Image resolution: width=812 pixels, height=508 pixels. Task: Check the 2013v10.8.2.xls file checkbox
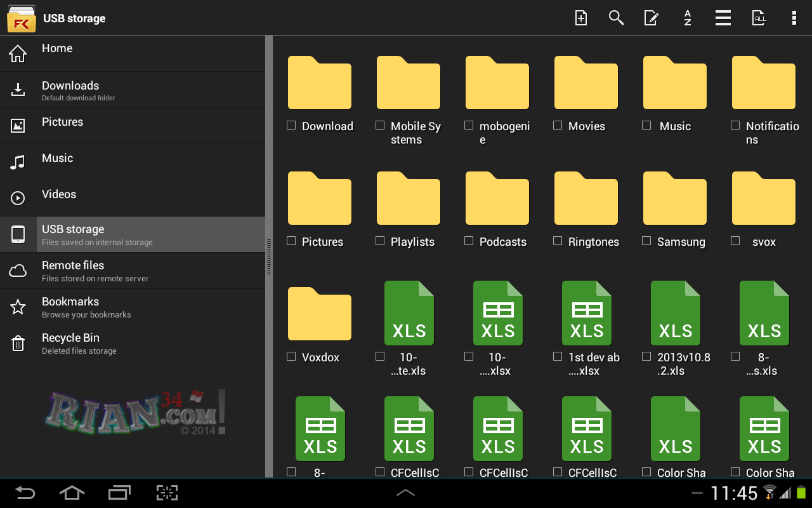646,357
